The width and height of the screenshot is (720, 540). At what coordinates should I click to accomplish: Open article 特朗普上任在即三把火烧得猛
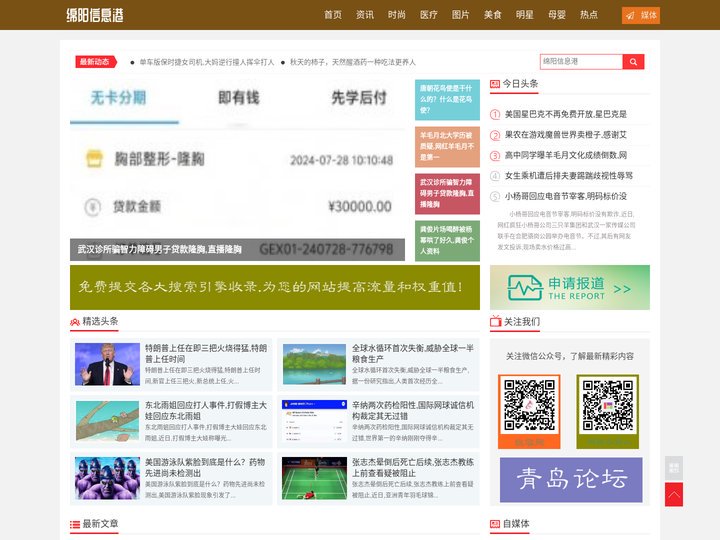(x=206, y=354)
